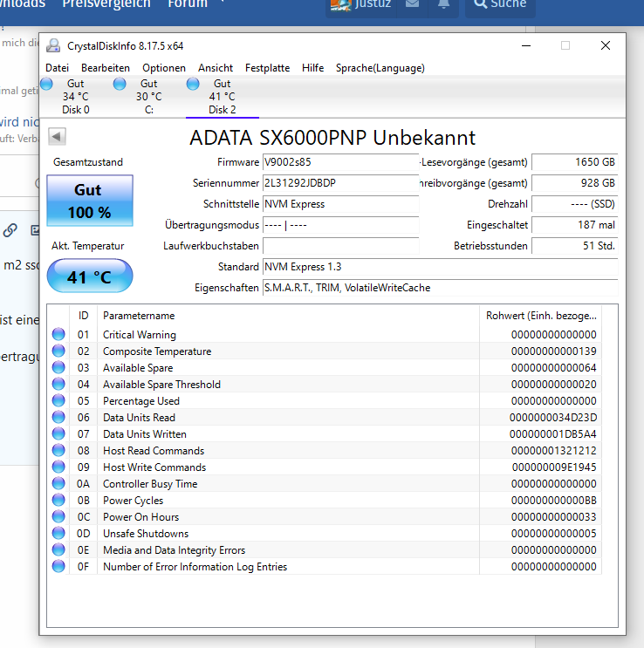The image size is (644, 648).
Task: Select the Disk 2 tab
Action: [x=223, y=97]
